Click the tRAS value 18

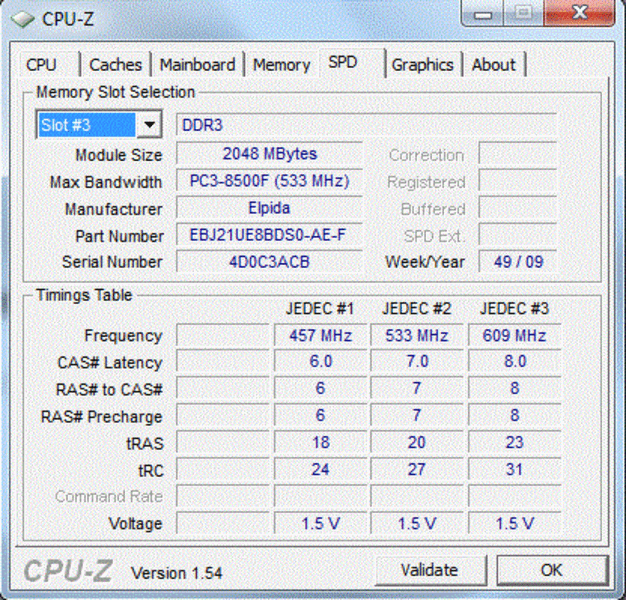pyautogui.click(x=320, y=442)
